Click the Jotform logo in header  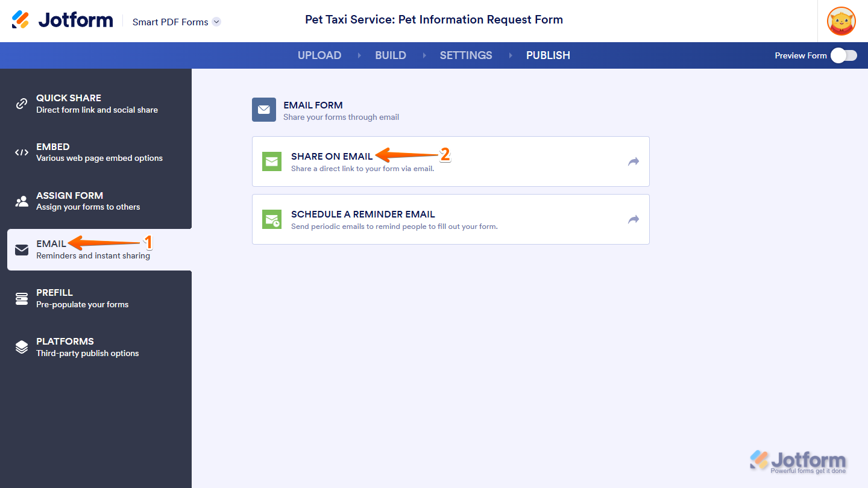tap(62, 20)
